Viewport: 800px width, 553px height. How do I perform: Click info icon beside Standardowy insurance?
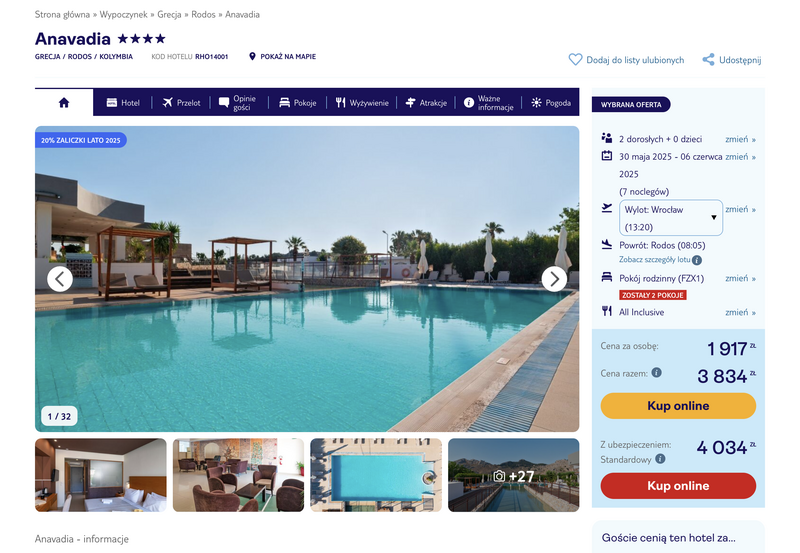(660, 459)
